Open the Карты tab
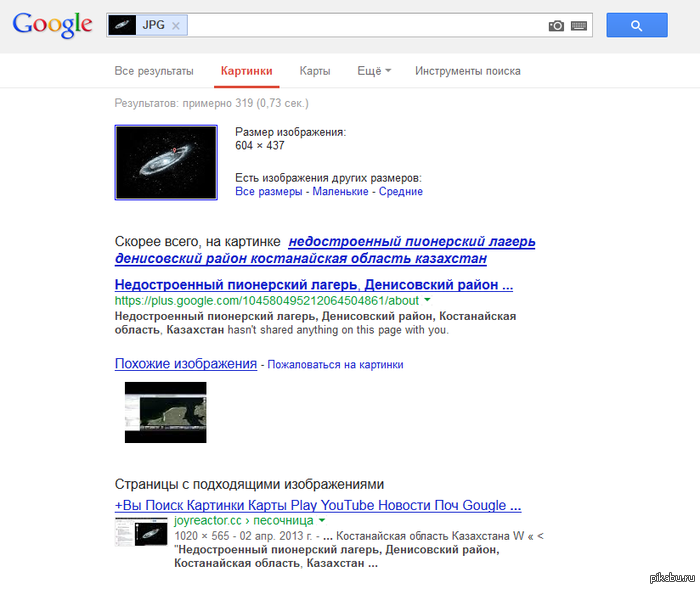 point(315,71)
